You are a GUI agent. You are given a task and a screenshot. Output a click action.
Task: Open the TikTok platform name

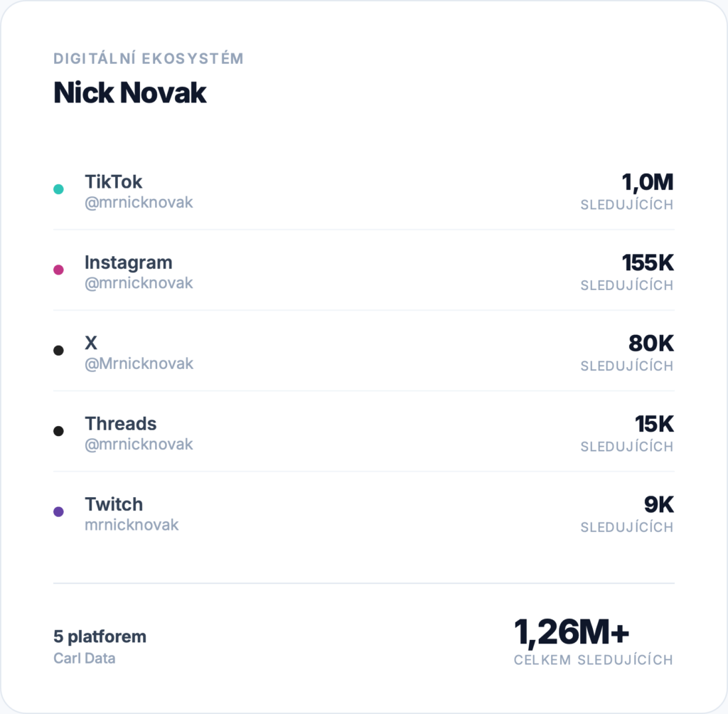[x=114, y=182]
